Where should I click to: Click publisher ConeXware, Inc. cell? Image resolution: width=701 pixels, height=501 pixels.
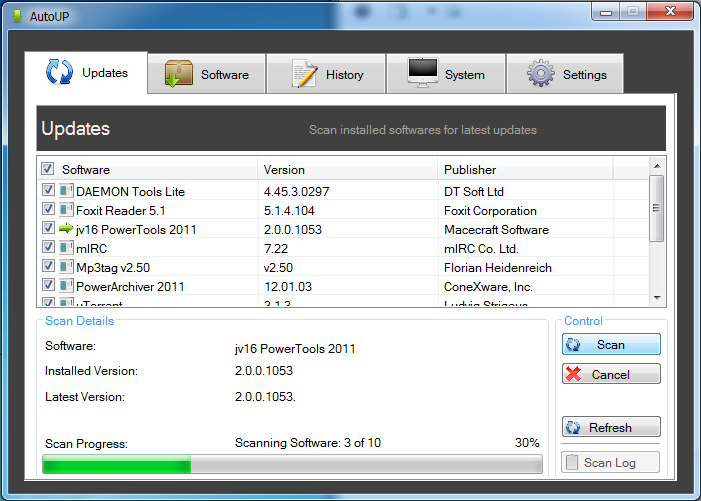[488, 286]
